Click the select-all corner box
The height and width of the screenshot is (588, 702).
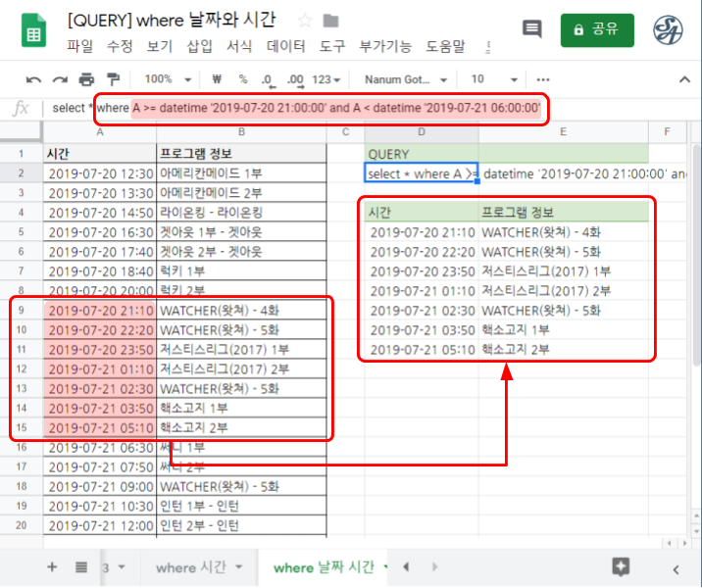coord(21,132)
